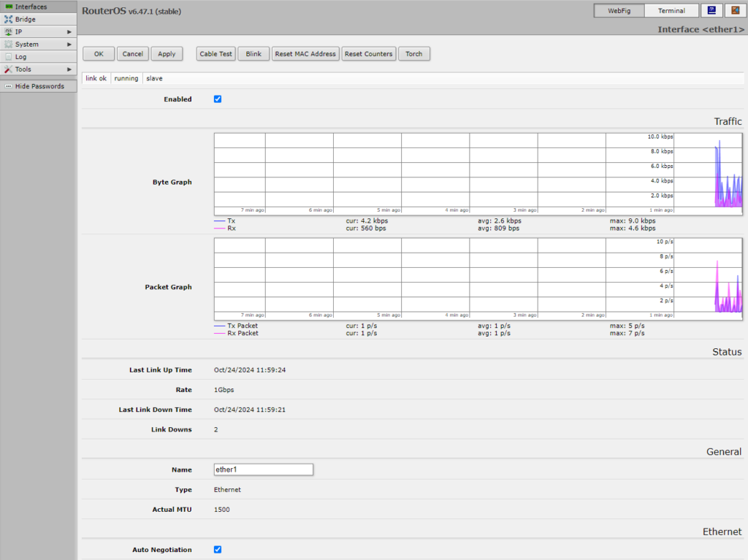Click the Name field containing ether1

tap(263, 469)
